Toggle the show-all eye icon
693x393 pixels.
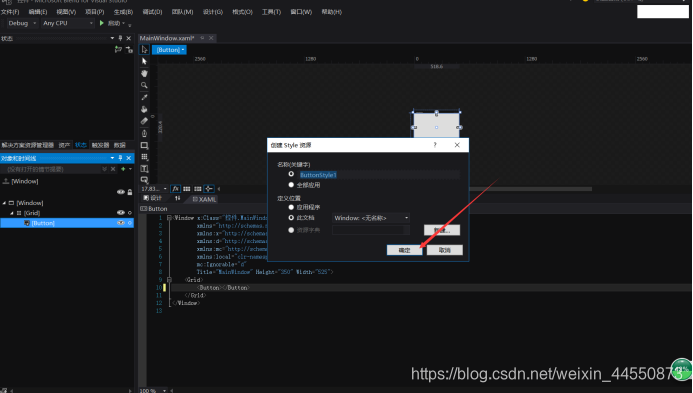(121, 192)
